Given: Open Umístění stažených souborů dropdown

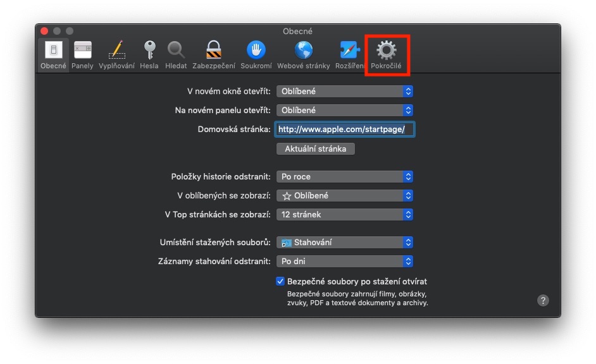Looking at the screenshot, I should coord(345,242).
